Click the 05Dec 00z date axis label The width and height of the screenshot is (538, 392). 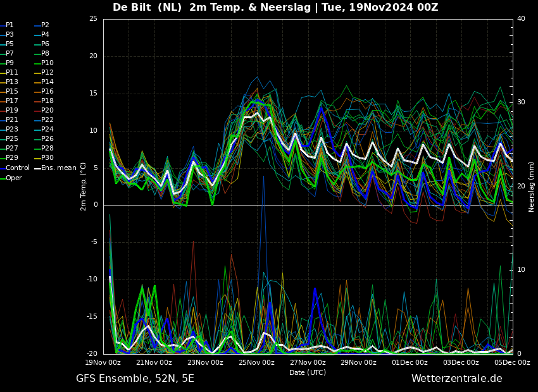click(512, 362)
